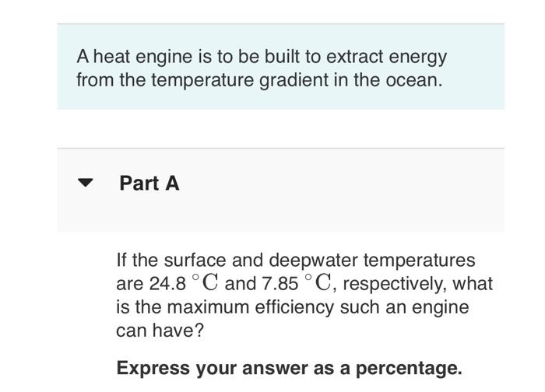Screen dimensions: 545x392
Task: Click the 24.8 °C surface temperature value
Action: click(185, 283)
